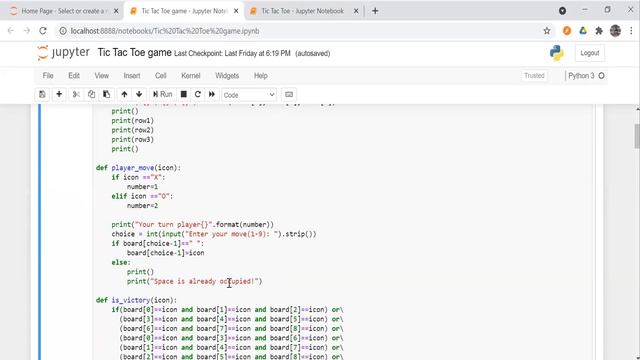Screen dimensions: 640x360
Task: Place cursor on def is_victory(icon) line
Action: point(136,300)
